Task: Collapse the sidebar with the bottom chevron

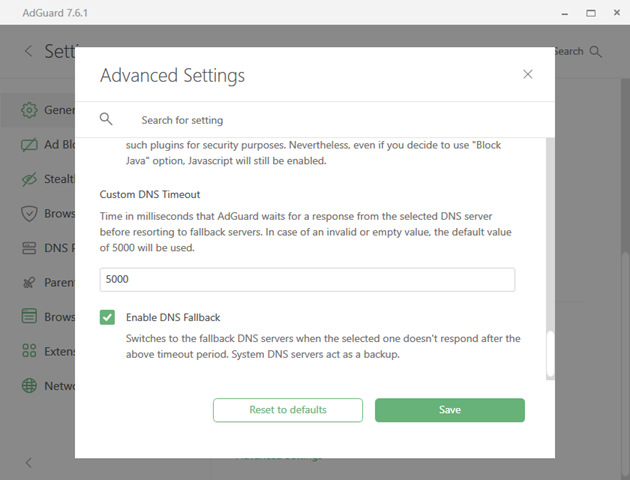Action: [x=29, y=462]
